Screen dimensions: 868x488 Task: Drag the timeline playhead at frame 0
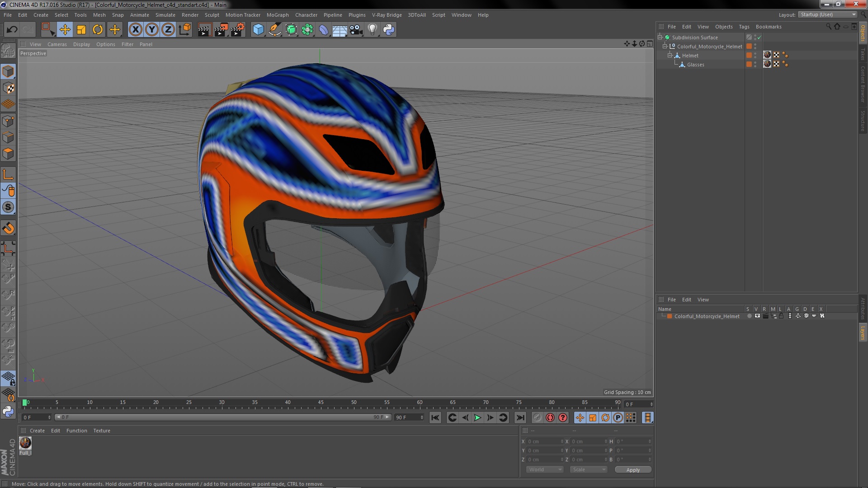[24, 403]
